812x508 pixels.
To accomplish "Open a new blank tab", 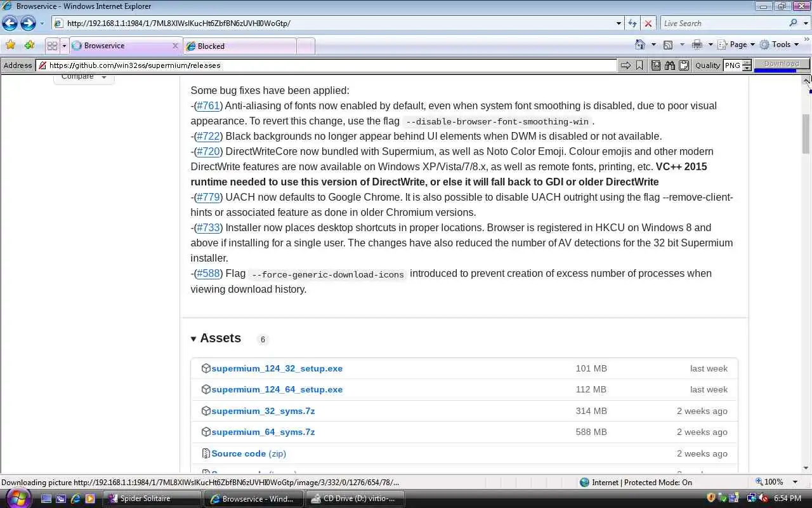I will click(x=305, y=46).
